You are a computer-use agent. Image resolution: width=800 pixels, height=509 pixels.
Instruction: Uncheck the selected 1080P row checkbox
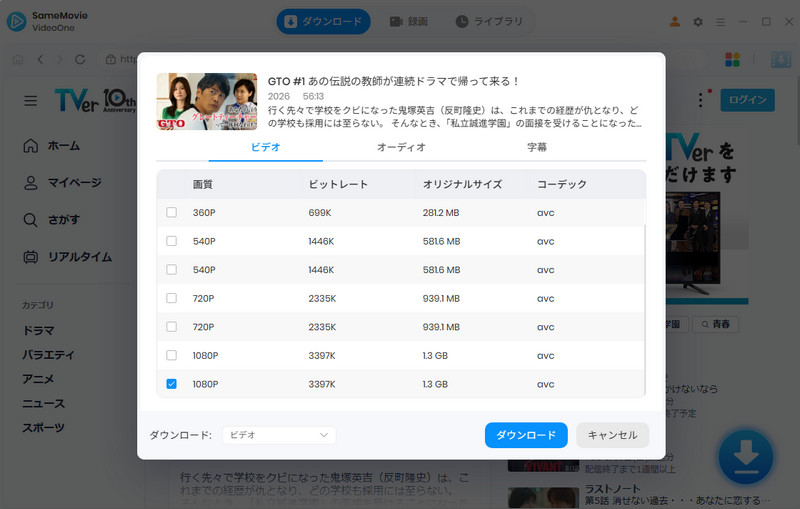(x=171, y=384)
